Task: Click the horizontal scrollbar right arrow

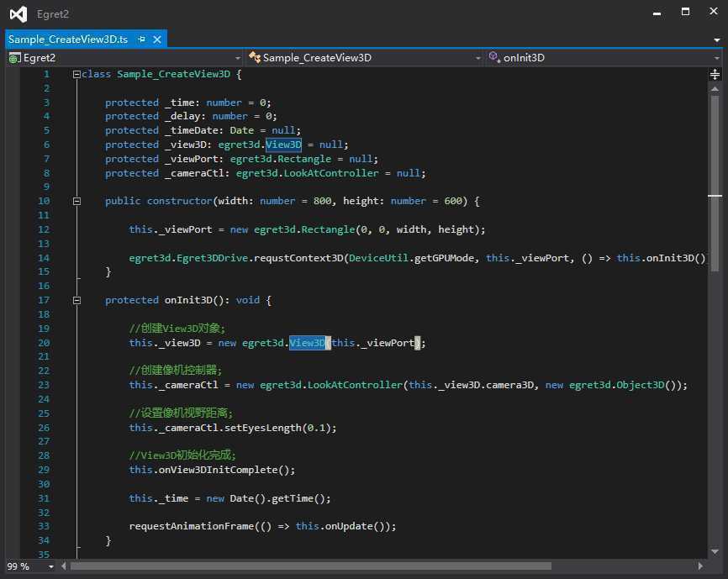Action: (x=700, y=566)
